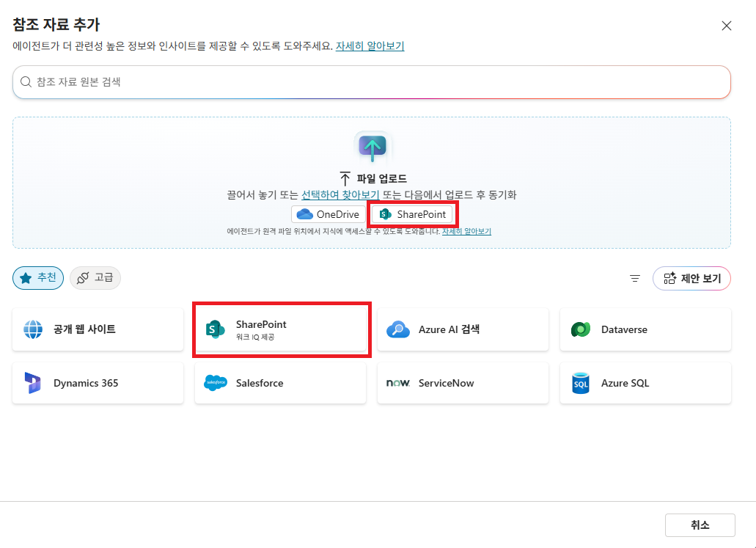
Task: Click the green Dataverse icon
Action: click(x=581, y=329)
